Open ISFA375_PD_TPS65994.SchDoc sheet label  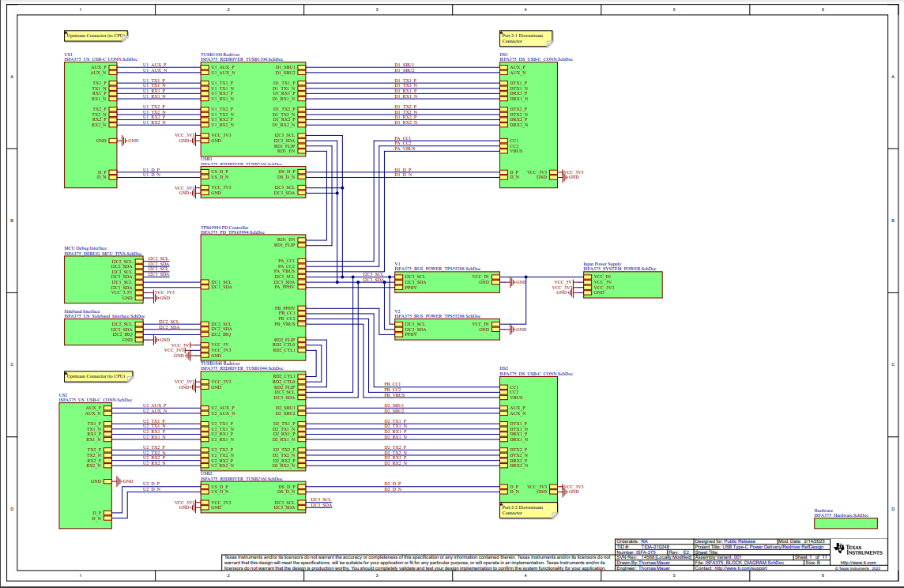click(235, 233)
